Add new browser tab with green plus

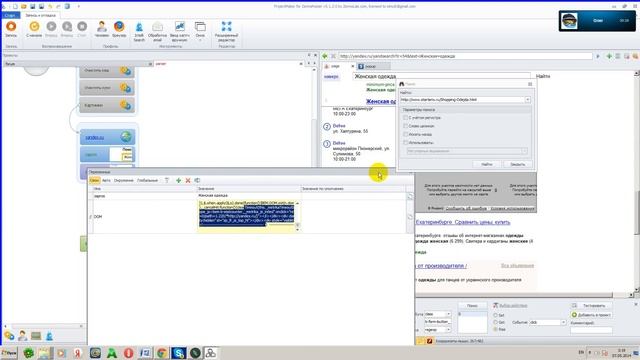609,56
